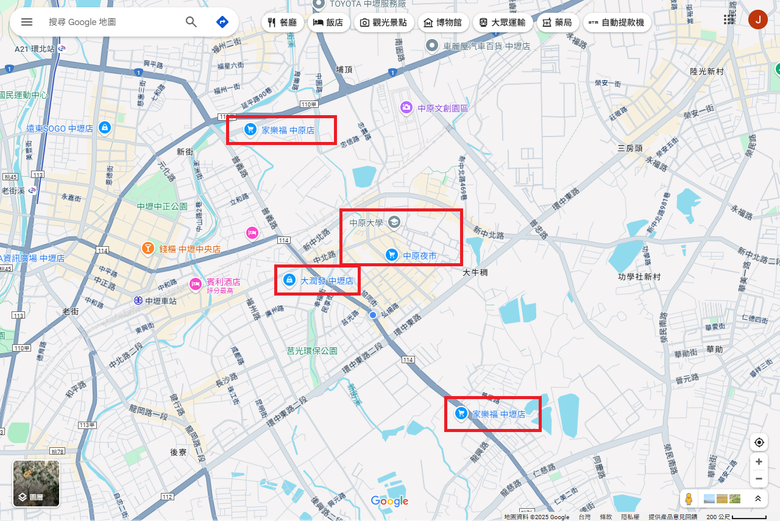Click the 大牛稠 place label
The width and height of the screenshot is (780, 521).
click(x=475, y=272)
